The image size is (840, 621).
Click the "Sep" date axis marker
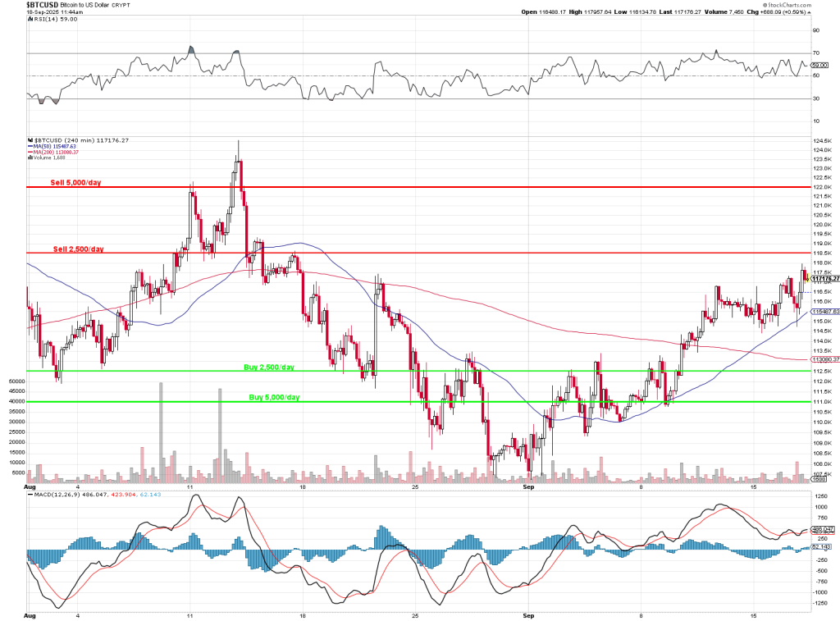click(528, 486)
